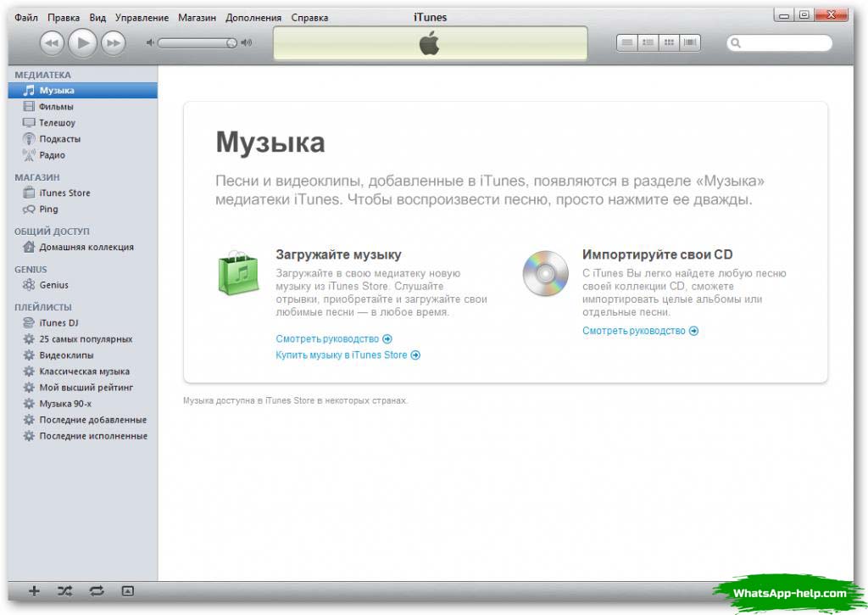Open the Последние исполненные playlist
The width and height of the screenshot is (868, 615).
click(x=82, y=436)
